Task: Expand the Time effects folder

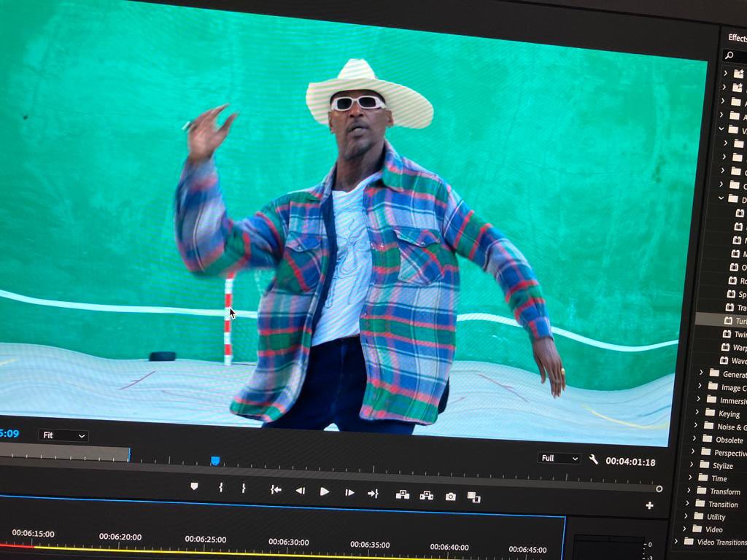Action: coord(690,477)
